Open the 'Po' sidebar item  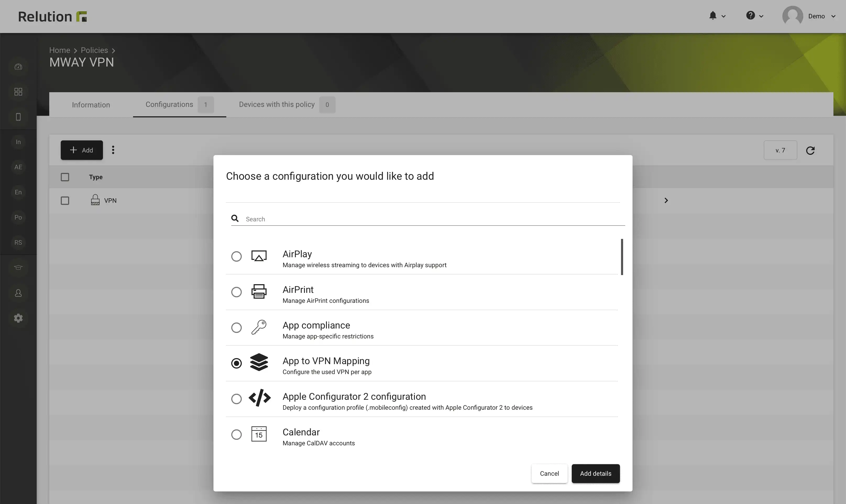(x=18, y=217)
